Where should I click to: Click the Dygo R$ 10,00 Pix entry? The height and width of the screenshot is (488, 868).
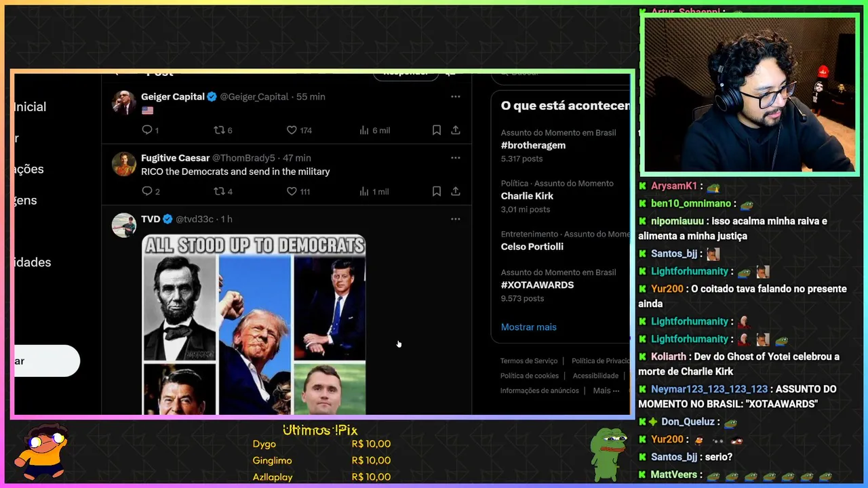click(x=321, y=444)
